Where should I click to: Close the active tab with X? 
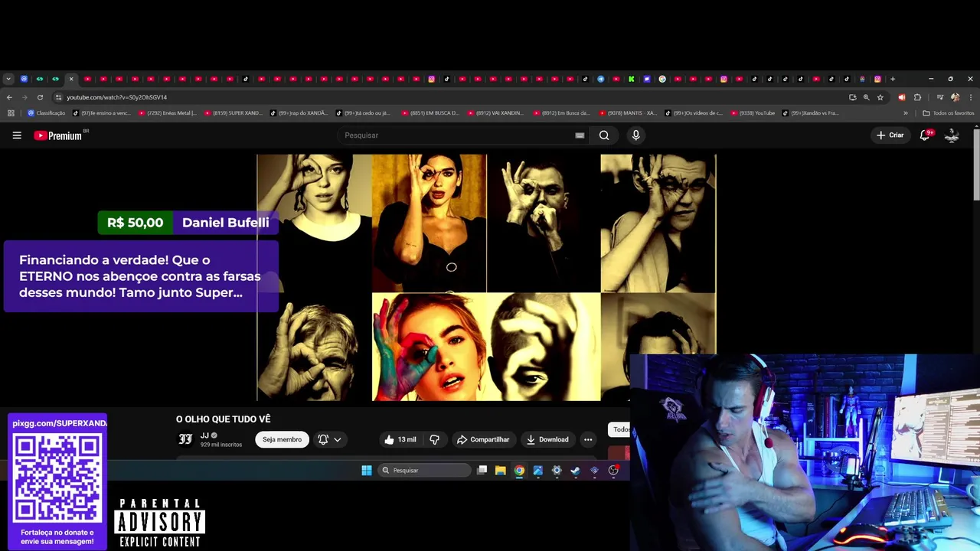71,79
